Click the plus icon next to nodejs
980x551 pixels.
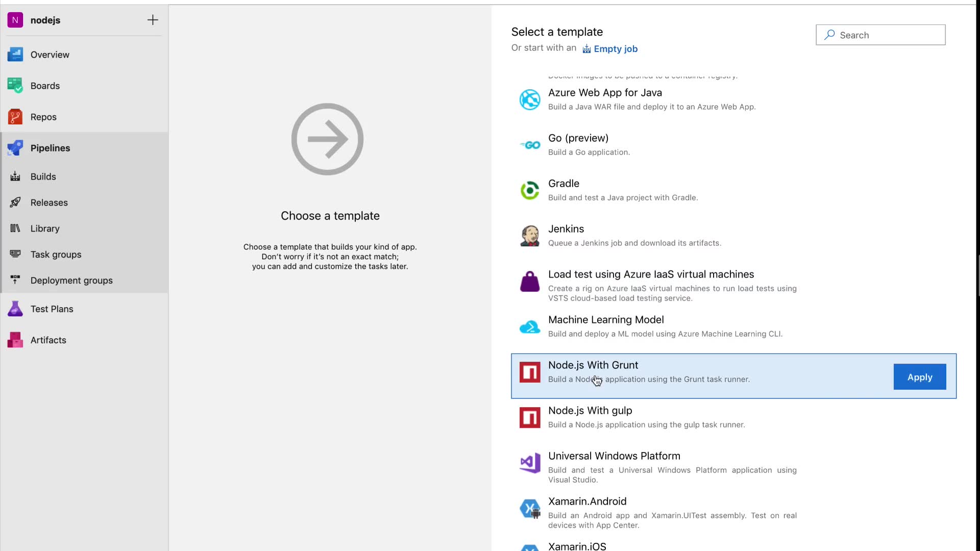(153, 20)
